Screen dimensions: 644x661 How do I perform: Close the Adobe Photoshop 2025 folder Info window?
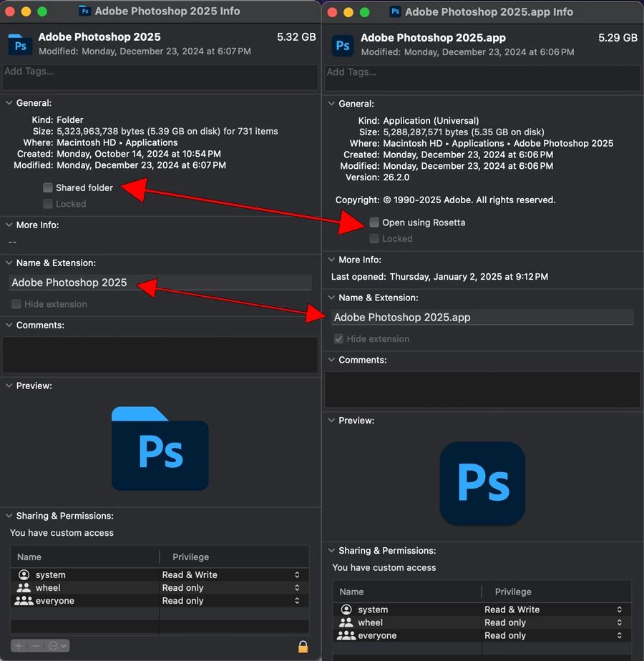pyautogui.click(x=10, y=11)
